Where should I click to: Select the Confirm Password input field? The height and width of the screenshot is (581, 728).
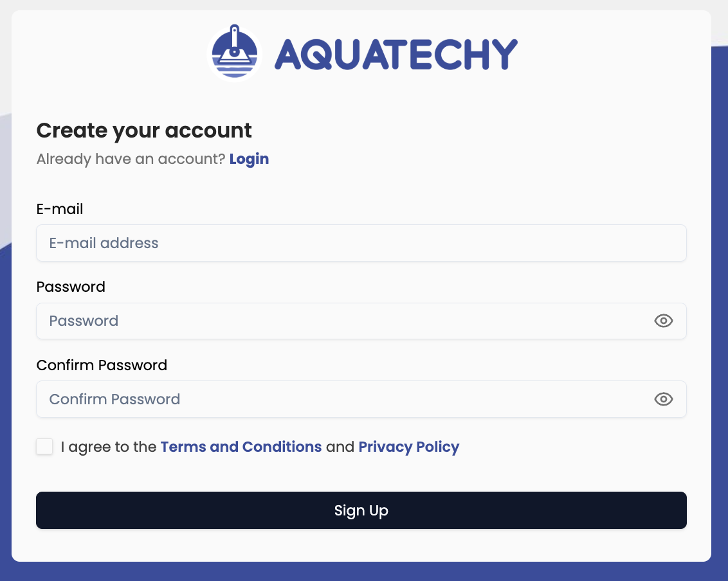322,399
